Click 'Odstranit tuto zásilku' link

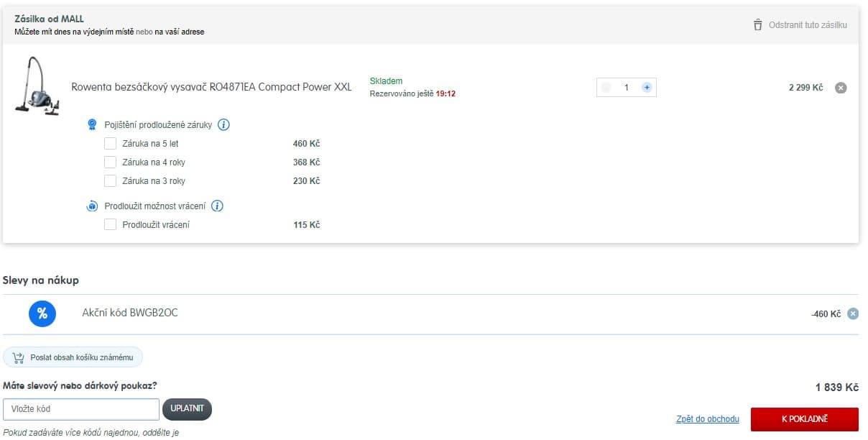(808, 24)
